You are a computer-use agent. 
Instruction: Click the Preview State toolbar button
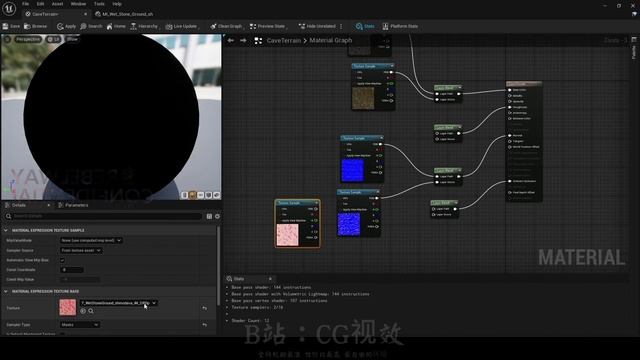(x=268, y=26)
